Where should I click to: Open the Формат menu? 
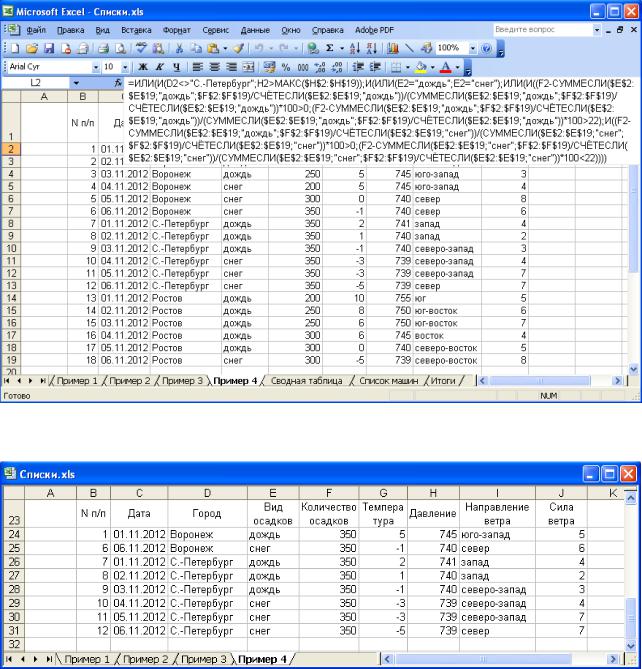point(177,30)
